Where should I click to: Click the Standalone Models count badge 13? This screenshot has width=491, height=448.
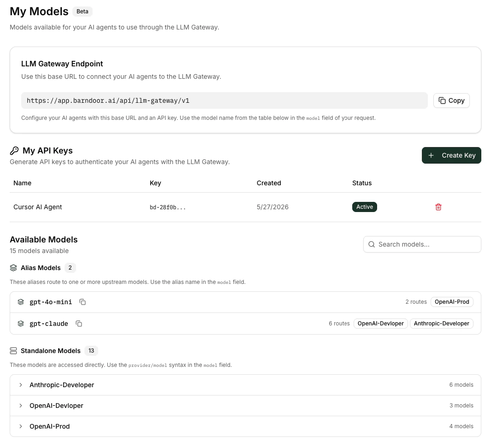91,351
